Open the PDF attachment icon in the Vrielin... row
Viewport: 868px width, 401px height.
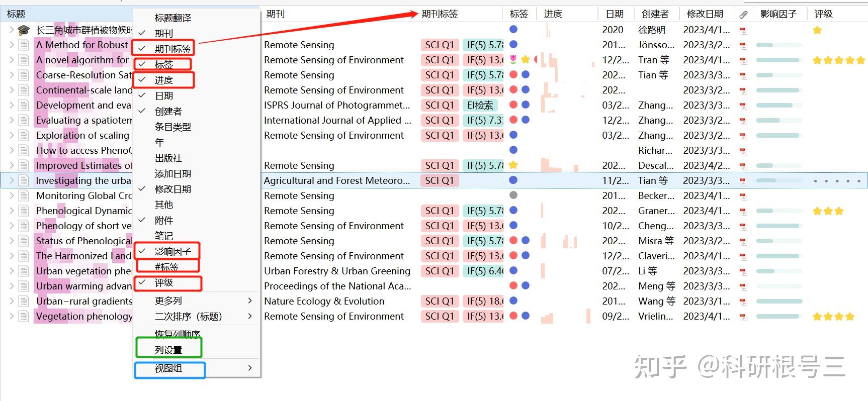pos(743,317)
